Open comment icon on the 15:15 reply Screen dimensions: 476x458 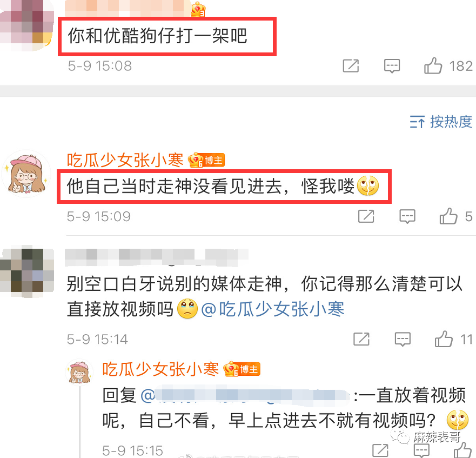coord(421,450)
